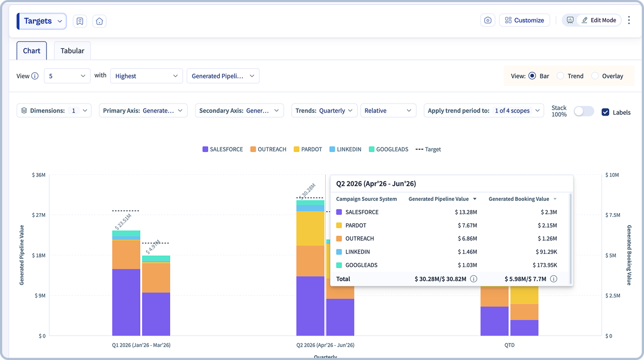Viewport: 644px width, 360px height.
Task: Sort by Generated Pipeline Value arrow
Action: (x=475, y=199)
